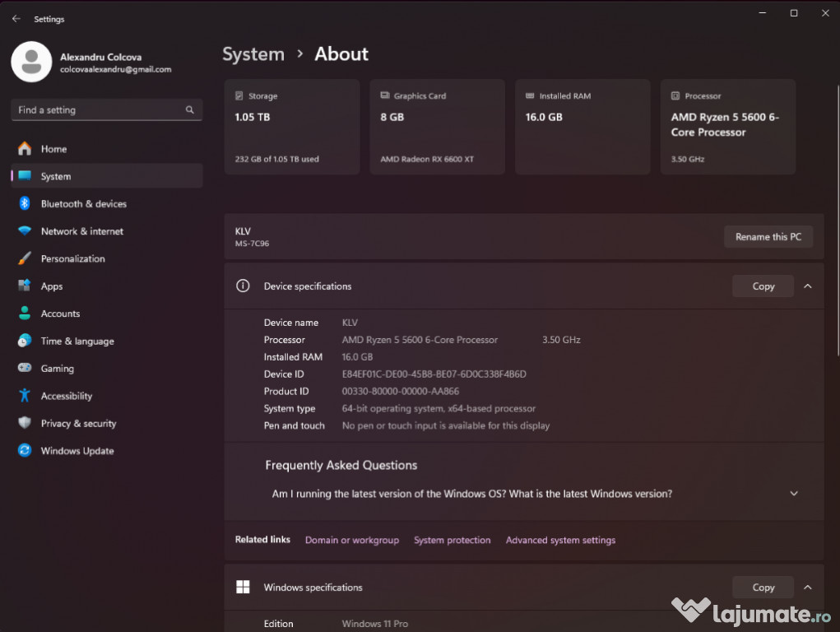
Task: Click the Apps grid icon
Action: click(25, 286)
